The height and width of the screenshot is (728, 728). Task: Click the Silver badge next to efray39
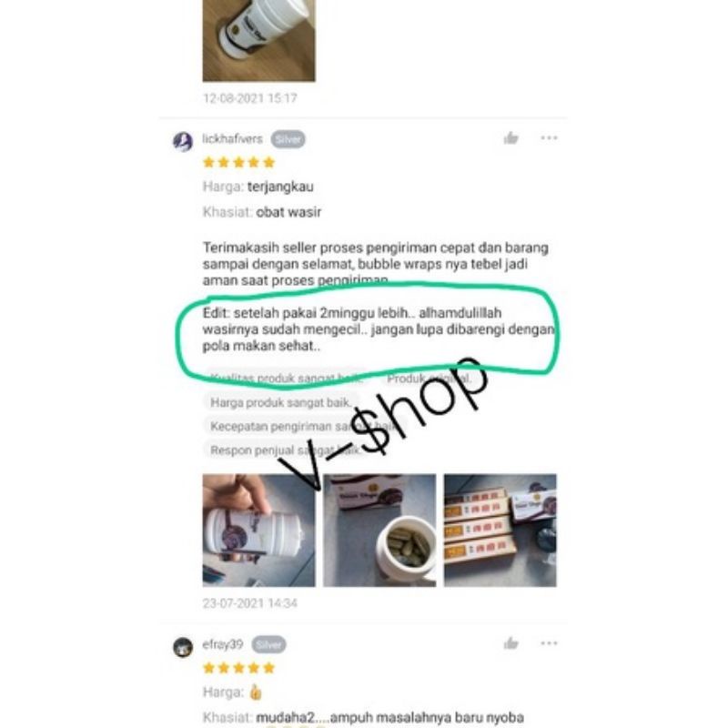(x=268, y=645)
